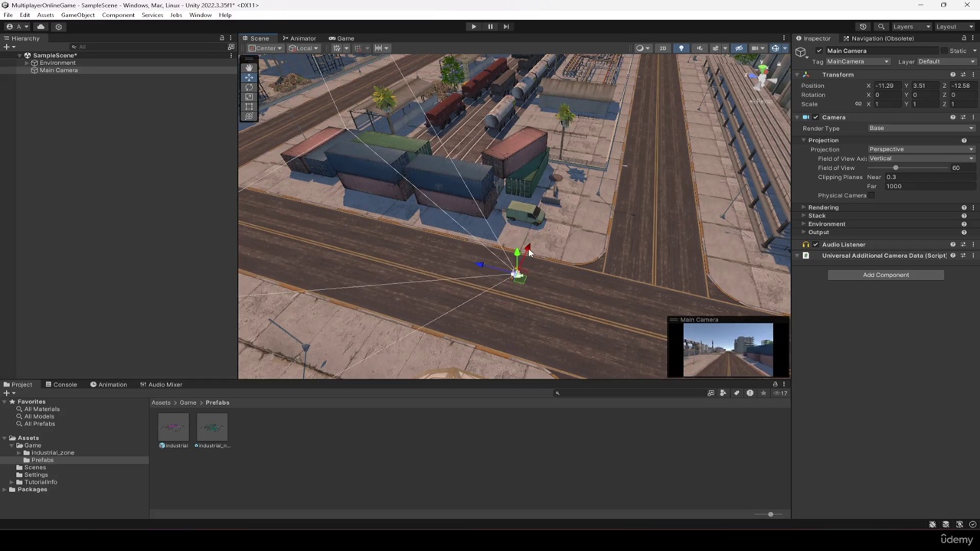Select the industrial_zone folder

point(52,453)
